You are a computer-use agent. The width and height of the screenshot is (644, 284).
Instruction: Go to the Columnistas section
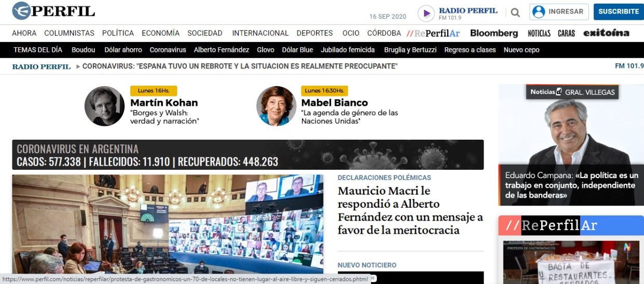pyautogui.click(x=69, y=33)
